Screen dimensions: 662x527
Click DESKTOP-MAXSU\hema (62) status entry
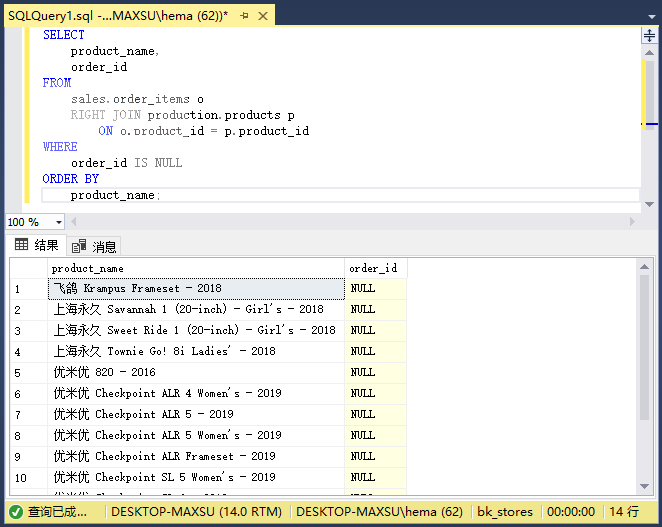(x=379, y=512)
